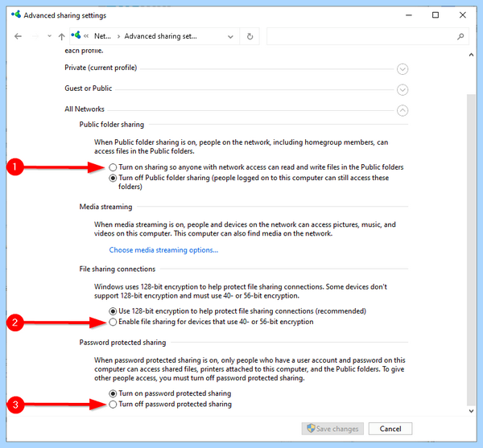
Task: Click 'Advanced sharing set...' breadcrumb
Action: tap(160, 36)
